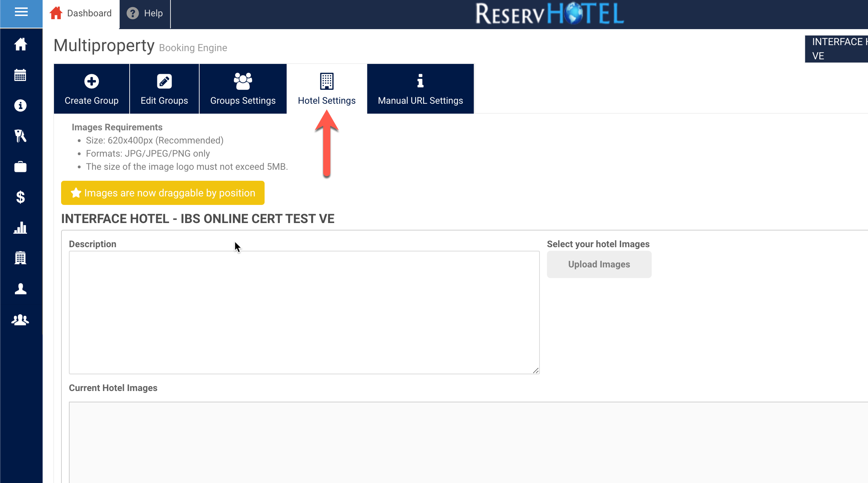Click the sidebar home icon
The height and width of the screenshot is (483, 868).
pos(20,44)
